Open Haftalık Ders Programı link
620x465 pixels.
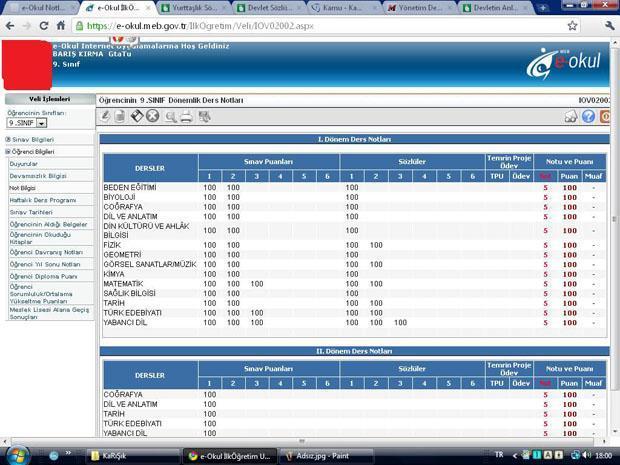pyautogui.click(x=42, y=200)
